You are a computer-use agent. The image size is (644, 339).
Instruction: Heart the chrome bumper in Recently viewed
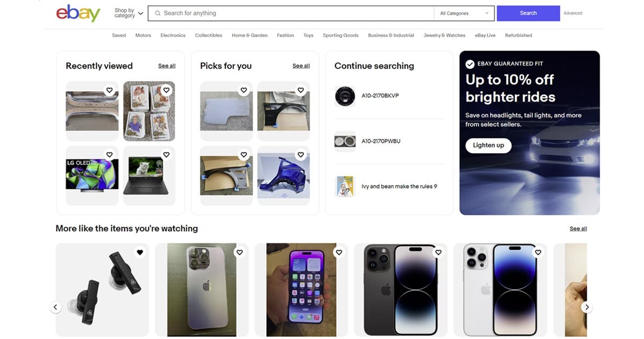pyautogui.click(x=109, y=90)
